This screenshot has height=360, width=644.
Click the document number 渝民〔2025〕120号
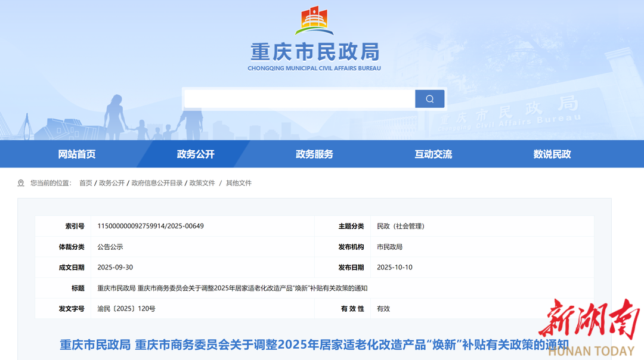[126, 309]
